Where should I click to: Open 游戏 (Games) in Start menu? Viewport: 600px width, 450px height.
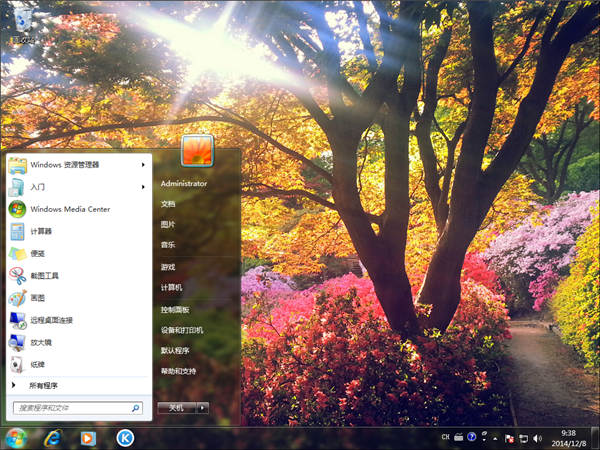[x=168, y=267]
